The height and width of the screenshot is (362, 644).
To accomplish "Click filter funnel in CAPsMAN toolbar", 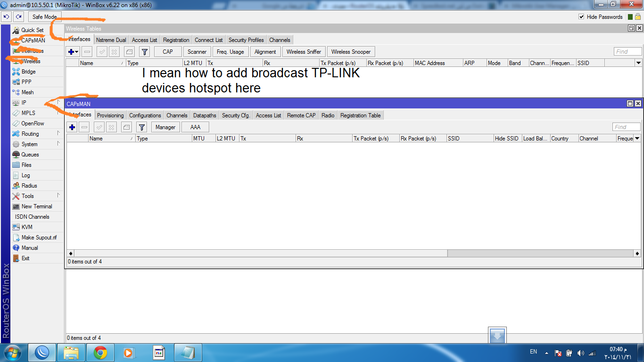I will click(142, 127).
